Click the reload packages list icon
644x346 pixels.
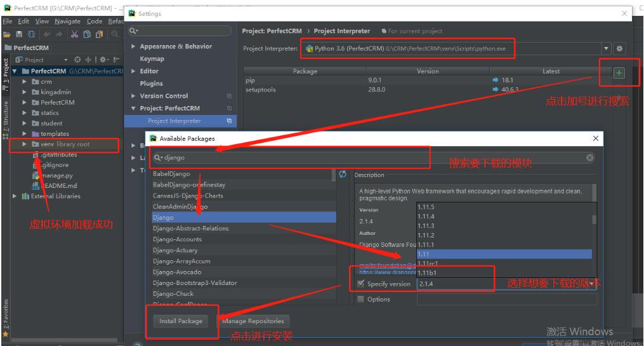point(343,174)
